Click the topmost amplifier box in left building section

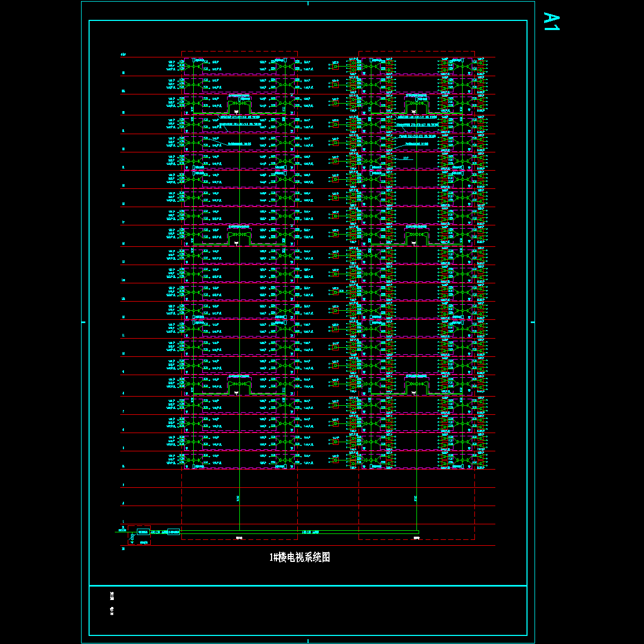(x=240, y=103)
